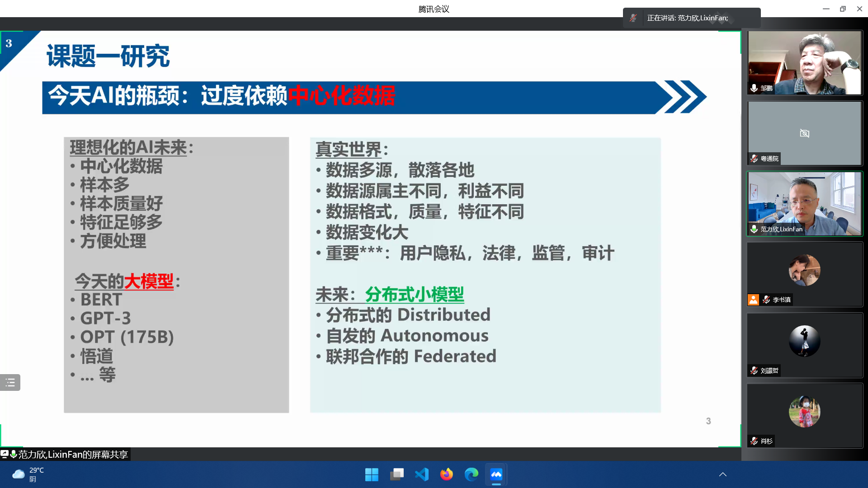Screen dimensions: 868x488
Task: Click the bullet 联邦合作的 Federated
Action: point(410,357)
